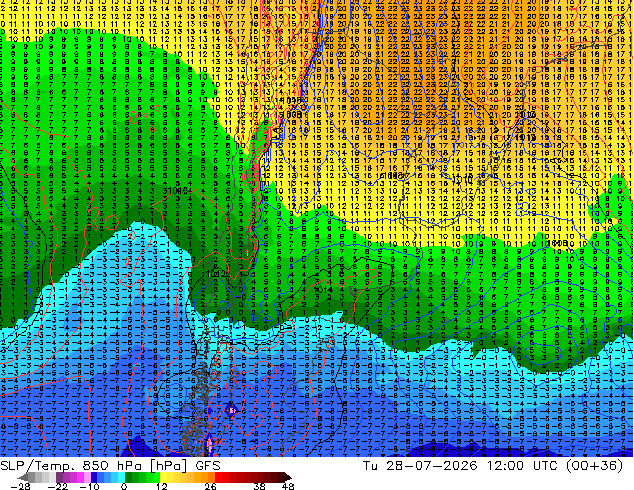Click the "12" legend value
634x490 pixels.
pyautogui.click(x=162, y=486)
